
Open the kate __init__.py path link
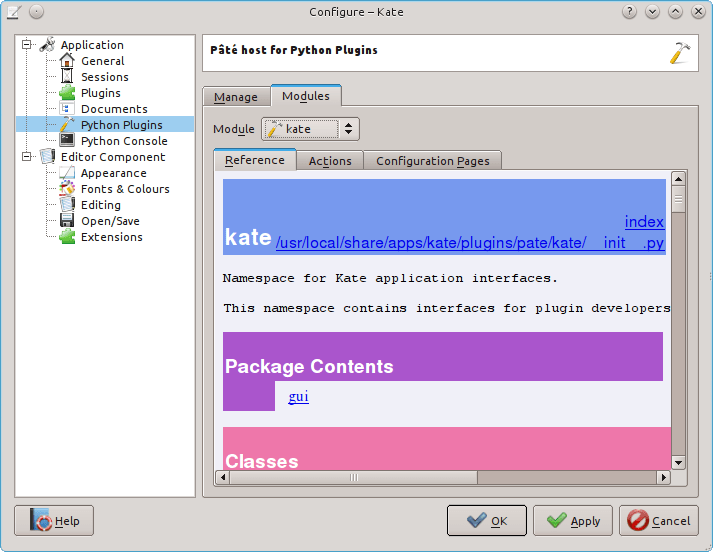[470, 243]
